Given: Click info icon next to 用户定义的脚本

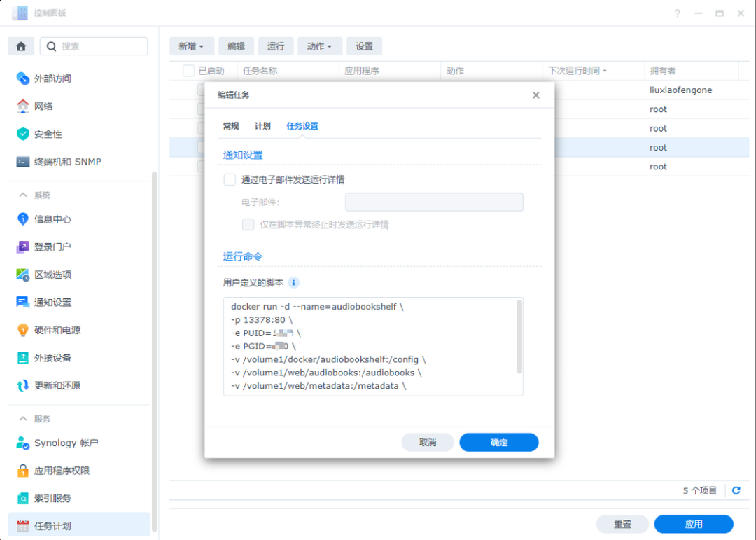Looking at the screenshot, I should (x=294, y=283).
